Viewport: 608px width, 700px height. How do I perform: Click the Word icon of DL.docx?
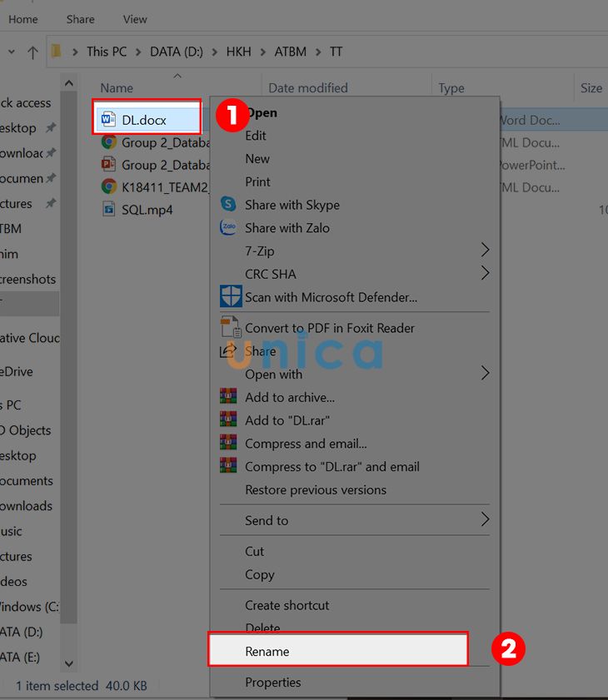tap(108, 120)
